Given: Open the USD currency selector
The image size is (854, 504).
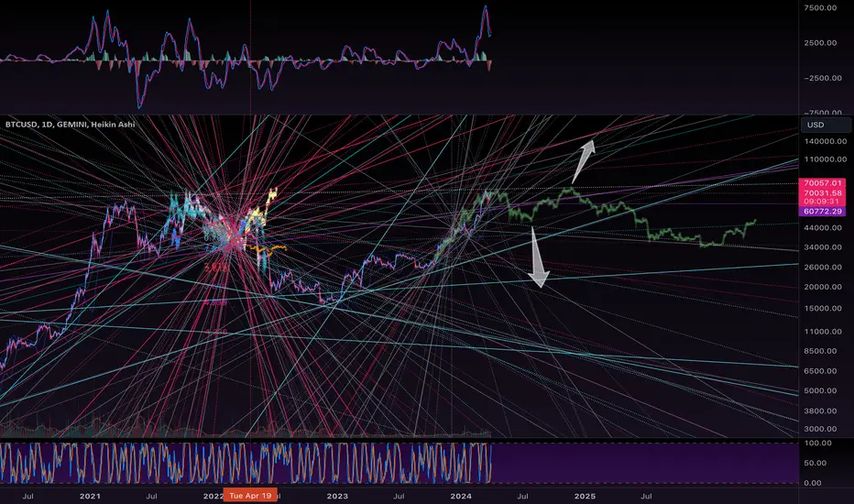Looking at the screenshot, I should coord(826,125).
